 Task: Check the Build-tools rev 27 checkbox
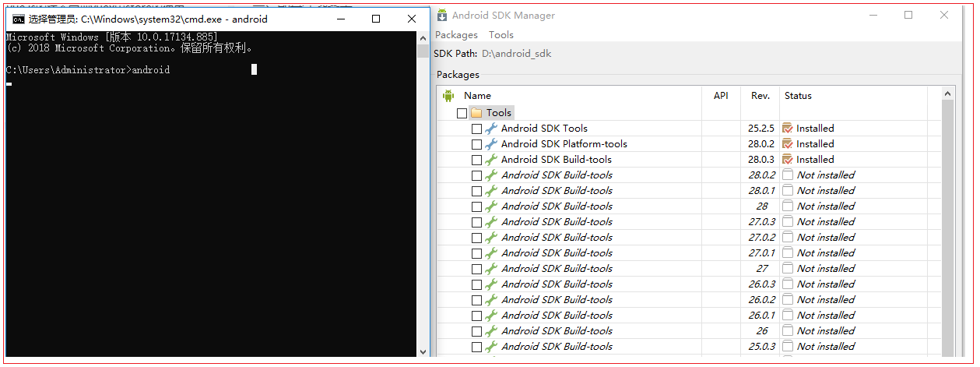(476, 269)
